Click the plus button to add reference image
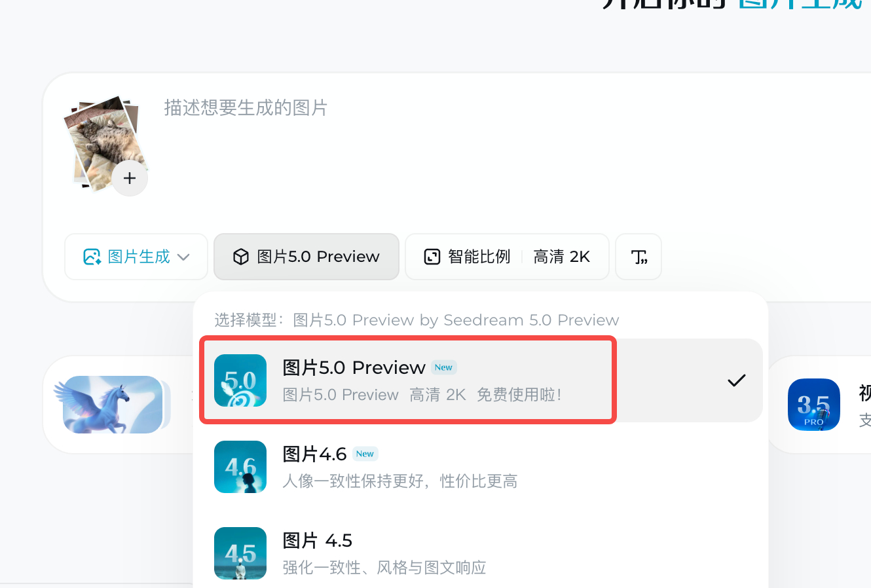 coord(130,178)
